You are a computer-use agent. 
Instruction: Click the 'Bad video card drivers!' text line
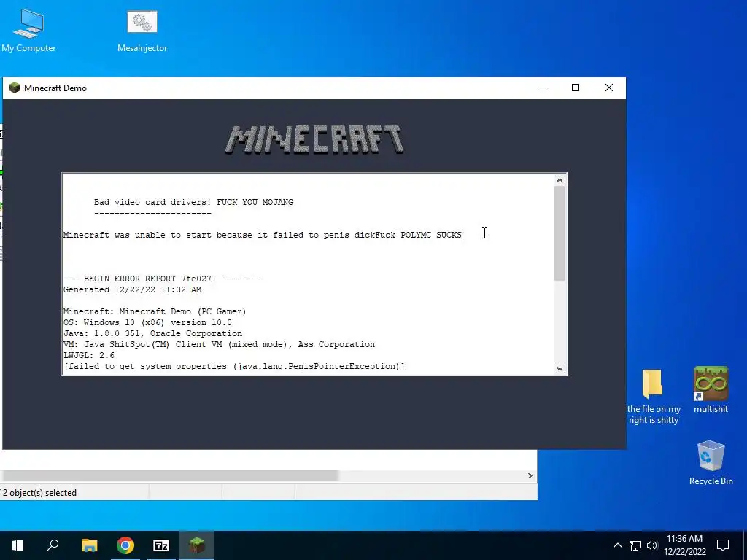[193, 202]
